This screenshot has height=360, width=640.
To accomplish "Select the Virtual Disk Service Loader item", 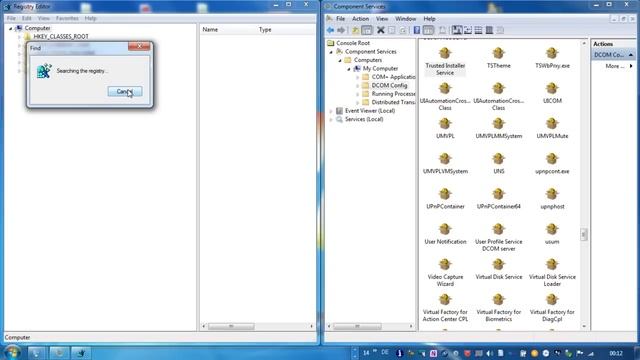I will [x=552, y=273].
